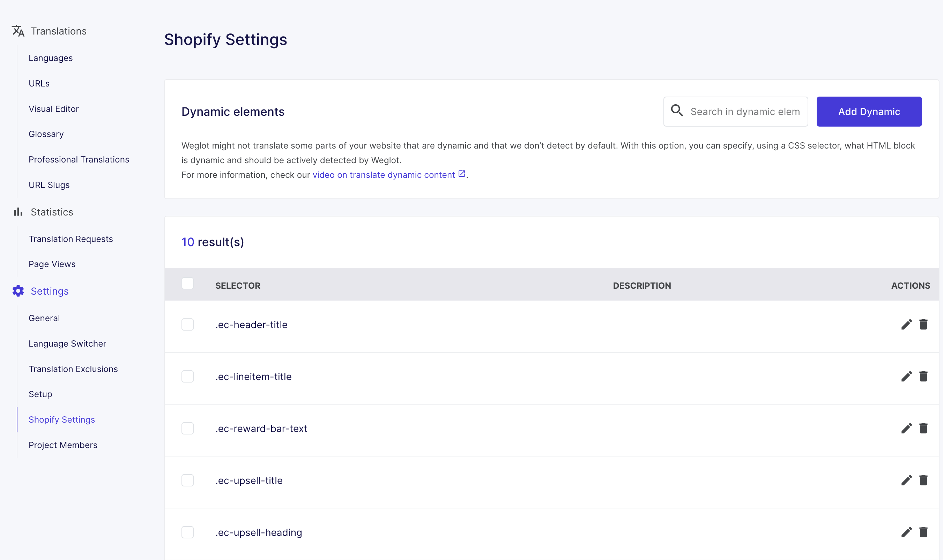Delete the .ec-lineitem-title selector
Viewport: 943px width, 560px height.
pos(923,376)
